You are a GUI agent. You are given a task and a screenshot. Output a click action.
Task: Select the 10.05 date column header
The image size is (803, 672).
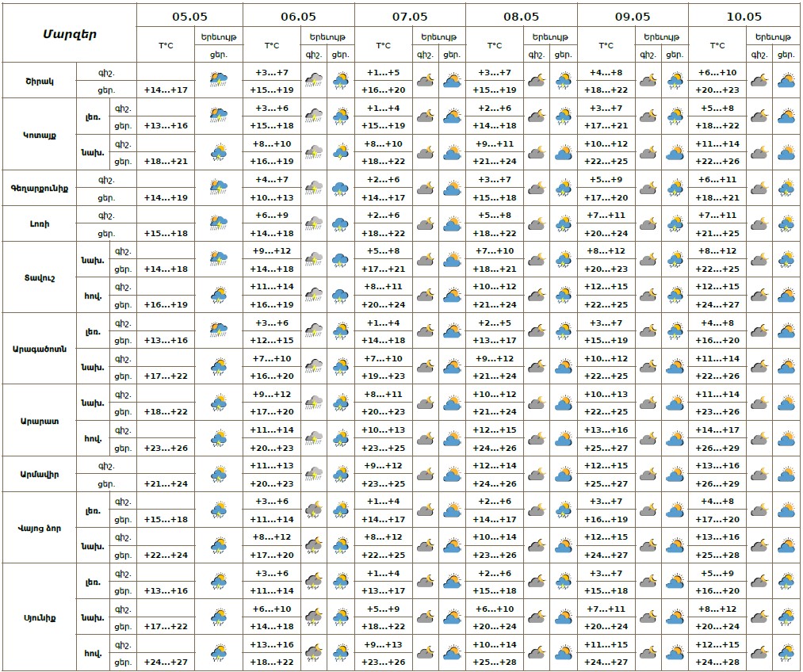(744, 16)
